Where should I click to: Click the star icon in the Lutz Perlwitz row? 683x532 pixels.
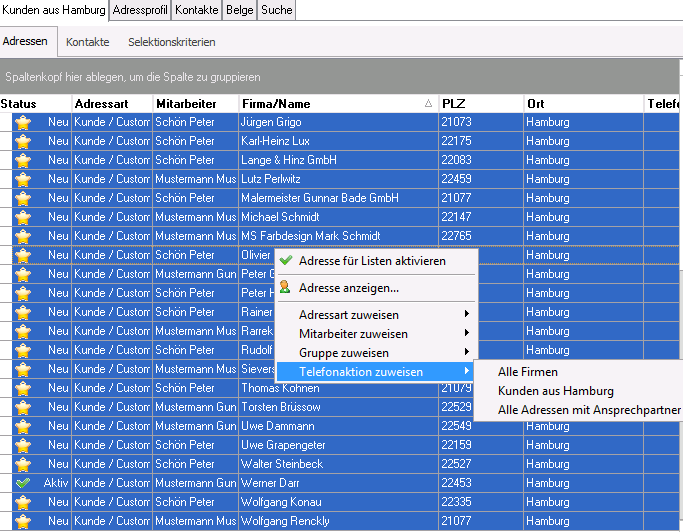point(23,180)
